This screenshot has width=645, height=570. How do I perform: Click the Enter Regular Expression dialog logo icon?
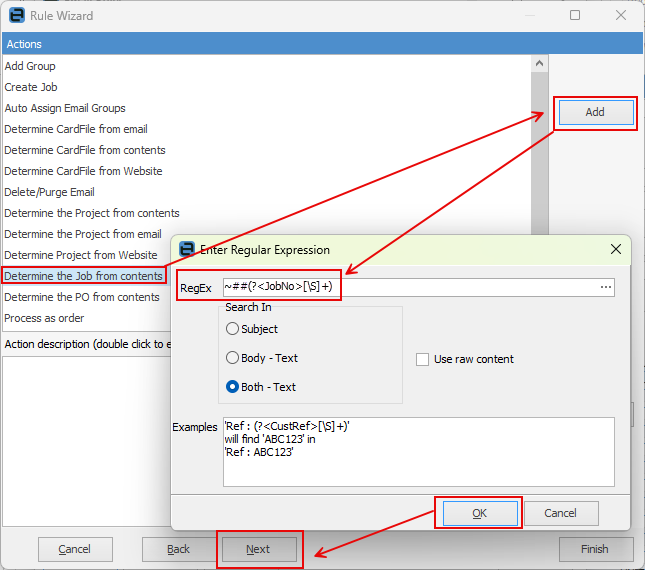tap(187, 249)
